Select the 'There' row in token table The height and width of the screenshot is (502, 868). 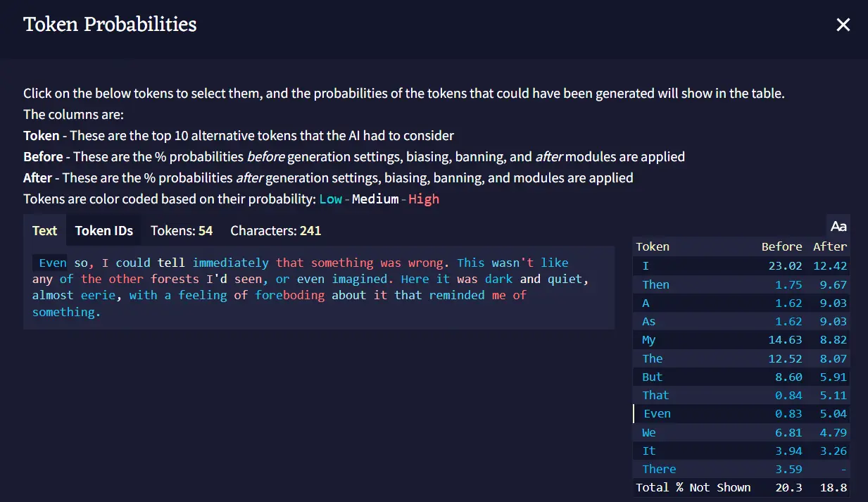point(741,469)
